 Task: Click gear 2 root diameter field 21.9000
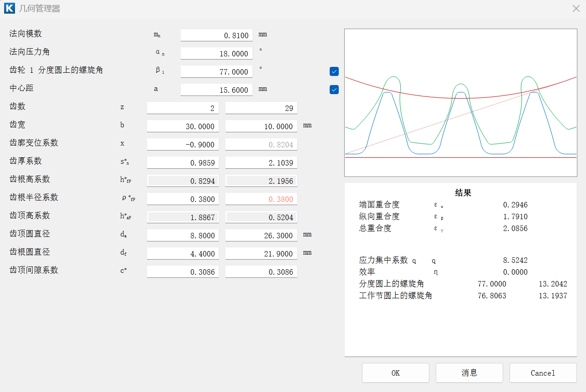[261, 254]
